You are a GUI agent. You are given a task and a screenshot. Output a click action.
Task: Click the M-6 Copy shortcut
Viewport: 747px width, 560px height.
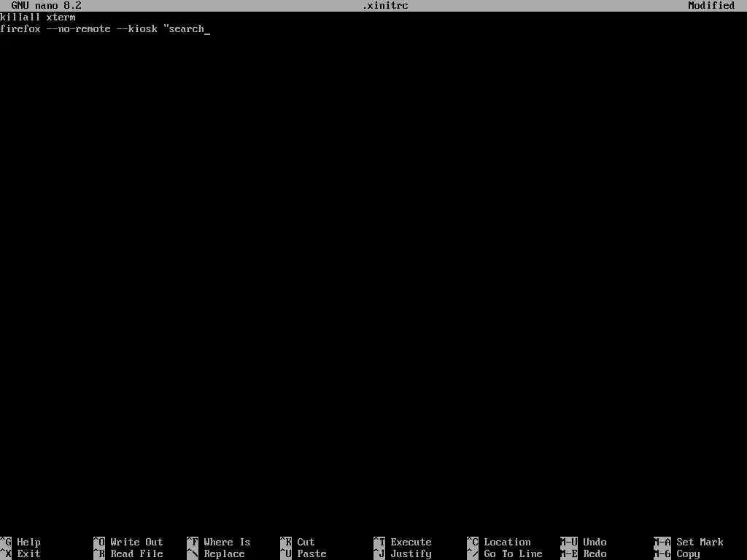click(x=677, y=554)
